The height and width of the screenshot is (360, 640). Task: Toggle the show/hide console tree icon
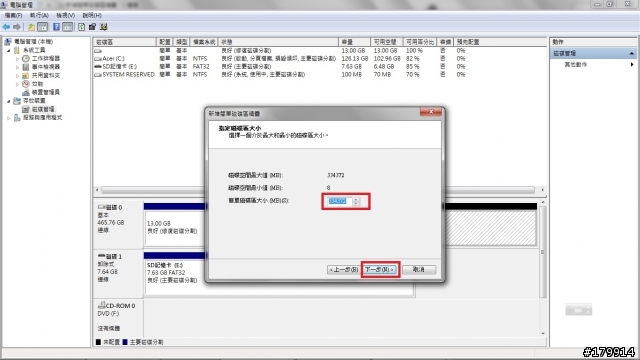[x=42, y=27]
